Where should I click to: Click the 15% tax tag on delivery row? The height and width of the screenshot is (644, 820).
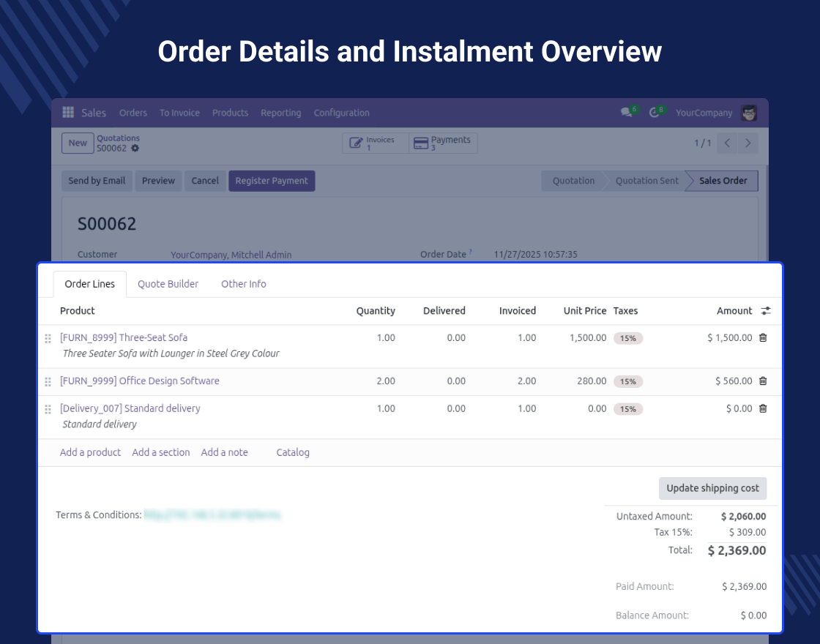tap(628, 409)
